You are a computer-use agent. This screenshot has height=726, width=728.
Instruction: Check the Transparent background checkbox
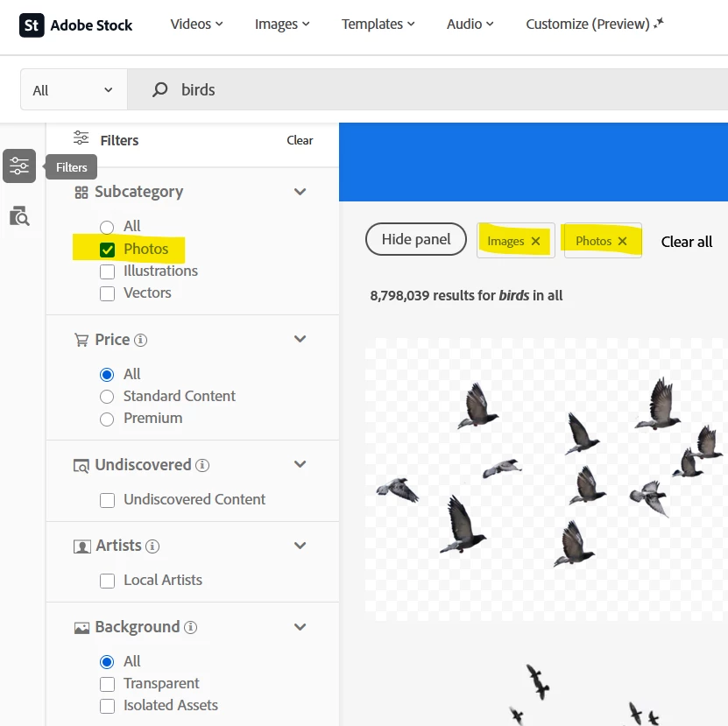(107, 684)
